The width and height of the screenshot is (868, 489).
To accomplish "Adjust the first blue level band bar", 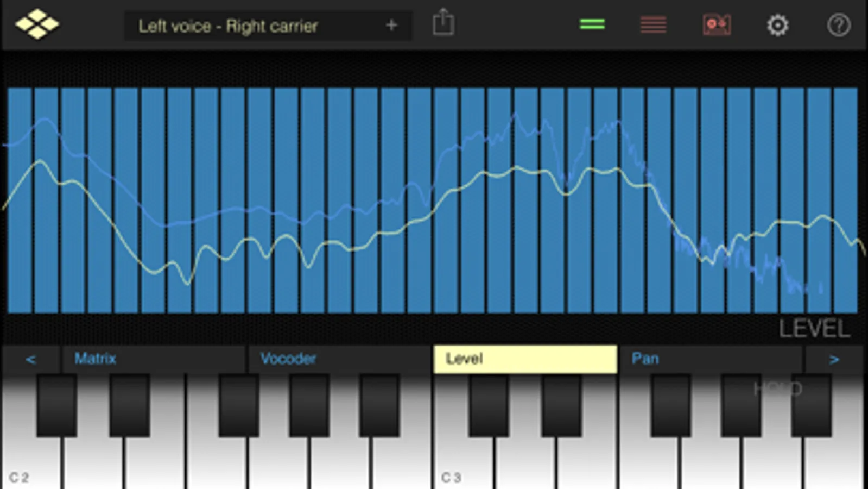I will [20, 200].
